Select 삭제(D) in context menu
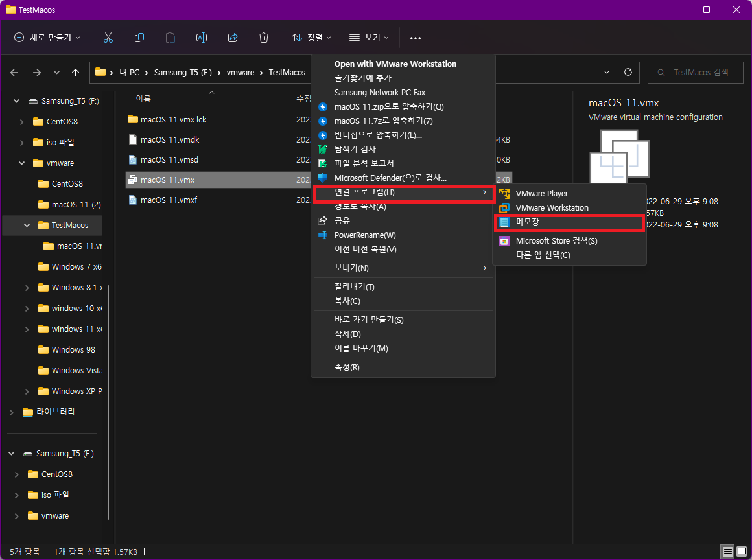 403,334
